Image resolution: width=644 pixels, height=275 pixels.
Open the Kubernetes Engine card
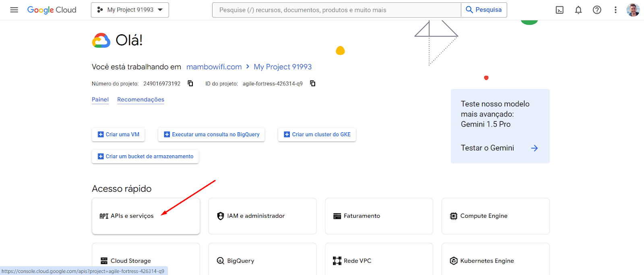coord(495,259)
